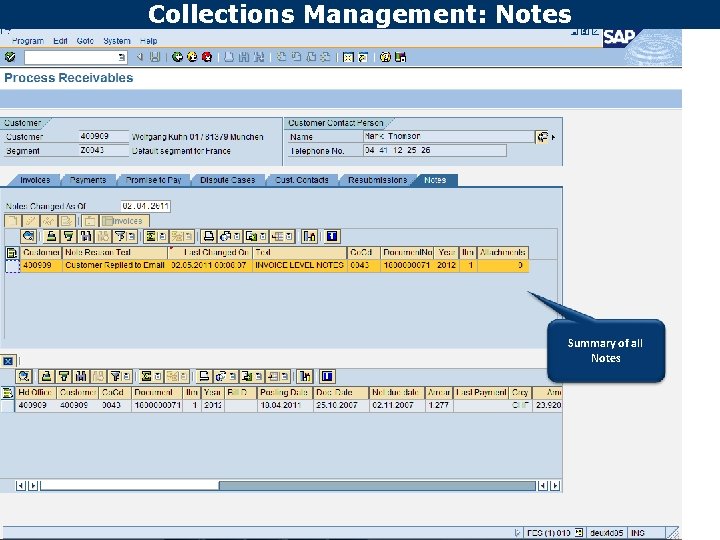Click the yellow Exit icon in the toolbar
This screenshot has width=720, height=540.
tap(192, 57)
